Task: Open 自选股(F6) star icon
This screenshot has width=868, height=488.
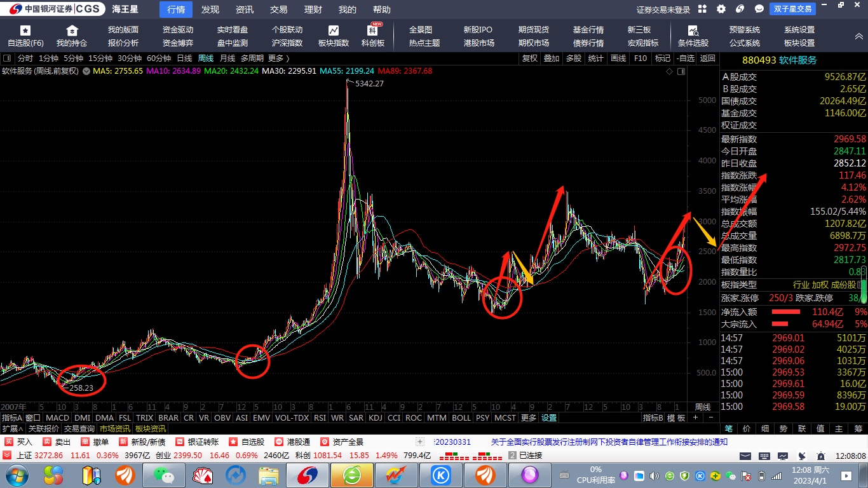Action: 25,30
